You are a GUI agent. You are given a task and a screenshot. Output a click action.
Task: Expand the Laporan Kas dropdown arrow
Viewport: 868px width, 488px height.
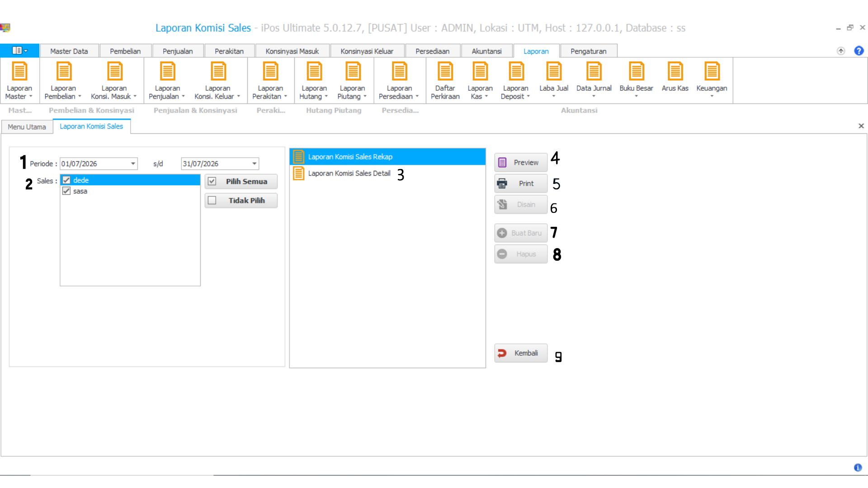[486, 96]
